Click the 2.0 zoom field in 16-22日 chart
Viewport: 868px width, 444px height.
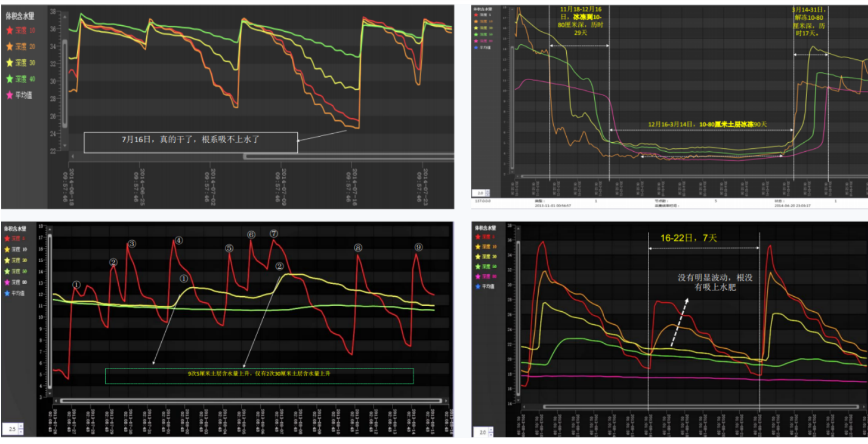point(481,432)
